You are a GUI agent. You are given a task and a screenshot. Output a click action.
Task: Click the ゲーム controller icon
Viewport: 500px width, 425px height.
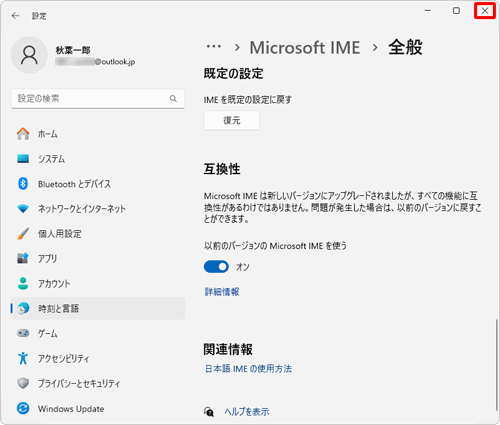tap(23, 333)
